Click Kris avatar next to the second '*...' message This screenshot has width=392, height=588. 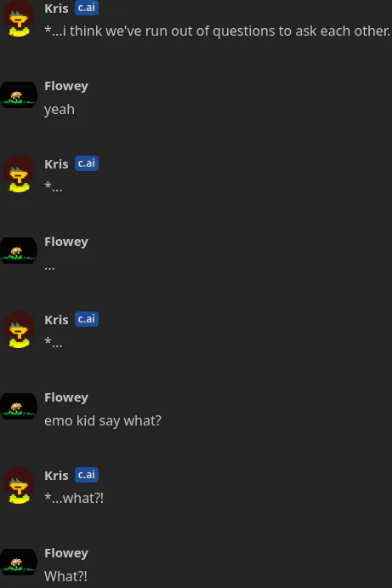pyautogui.click(x=19, y=330)
